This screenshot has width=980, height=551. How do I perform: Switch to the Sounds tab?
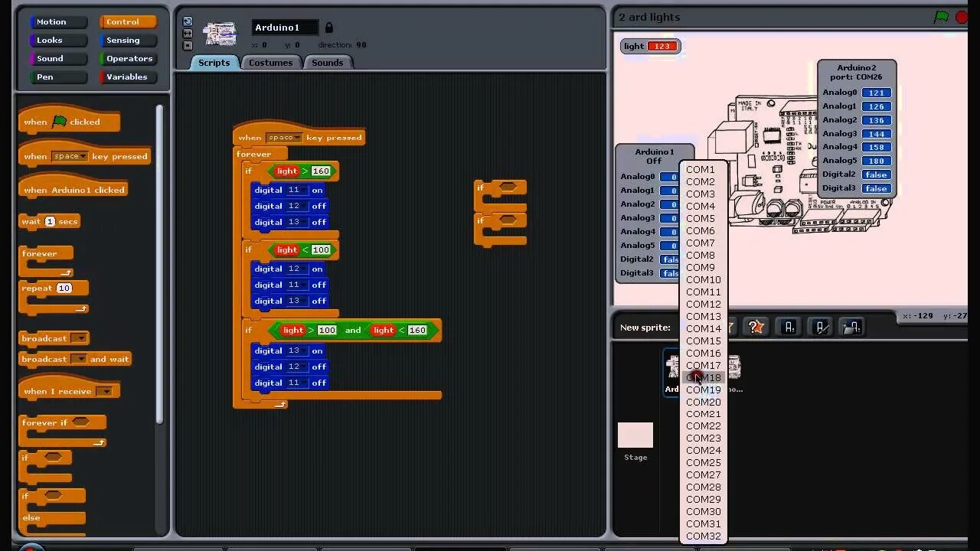pos(328,63)
